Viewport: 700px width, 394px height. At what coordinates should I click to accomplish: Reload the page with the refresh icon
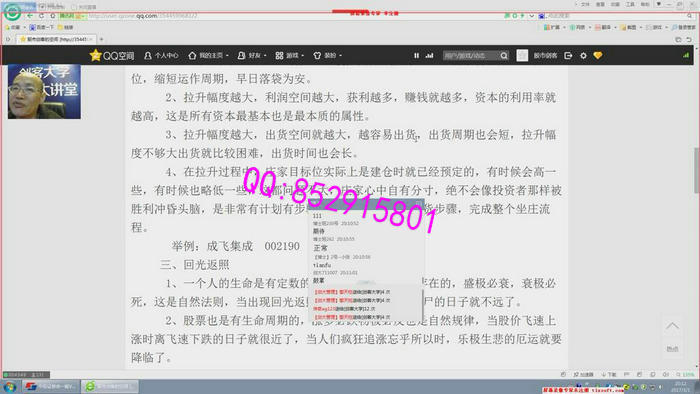[x=41, y=16]
